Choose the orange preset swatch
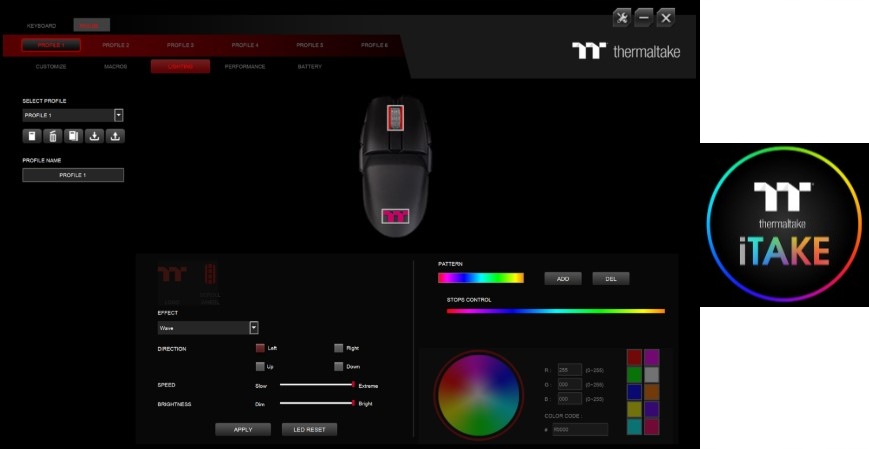Image resolution: width=869 pixels, height=449 pixels. [652, 392]
